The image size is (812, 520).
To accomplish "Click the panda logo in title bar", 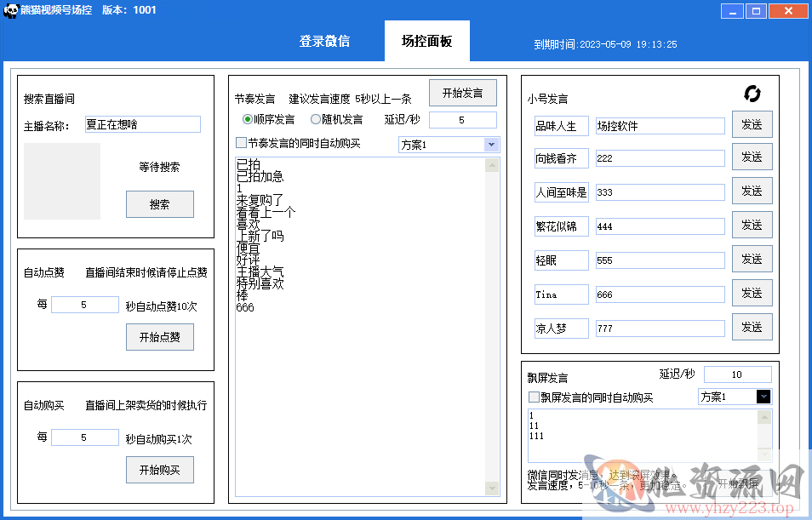I will 10,10.
